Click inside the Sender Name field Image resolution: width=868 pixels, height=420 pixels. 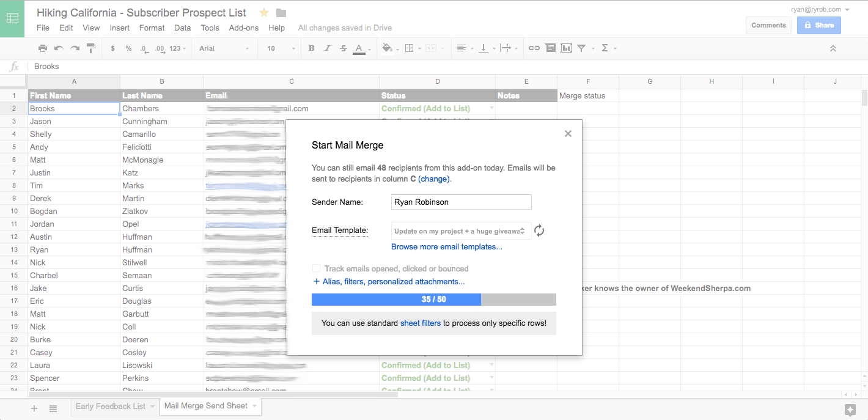pyautogui.click(x=461, y=202)
